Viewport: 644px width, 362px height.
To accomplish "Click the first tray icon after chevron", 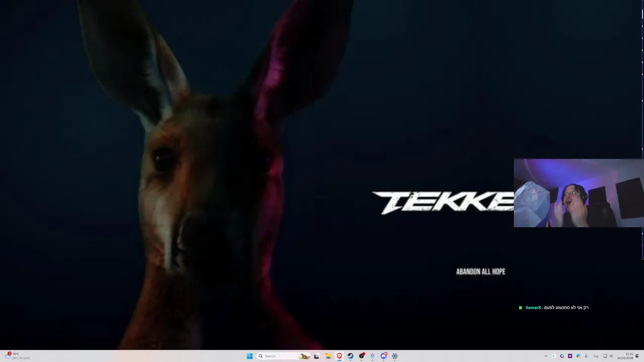I will pyautogui.click(x=554, y=356).
